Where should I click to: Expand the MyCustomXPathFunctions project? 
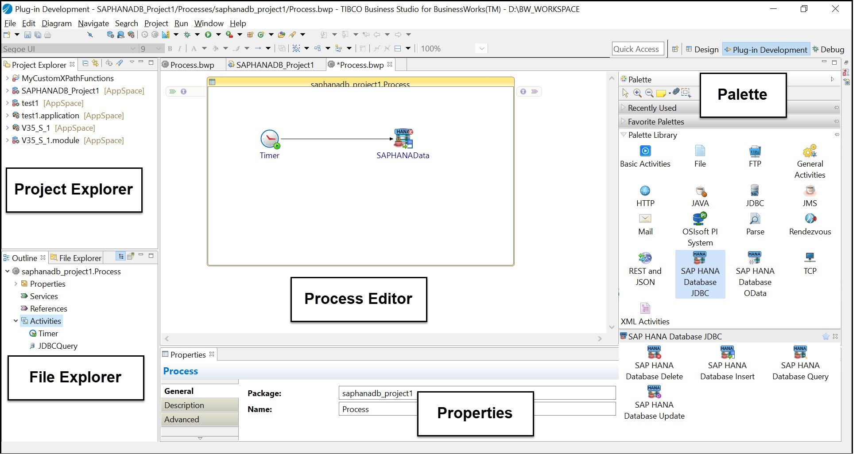(x=8, y=78)
